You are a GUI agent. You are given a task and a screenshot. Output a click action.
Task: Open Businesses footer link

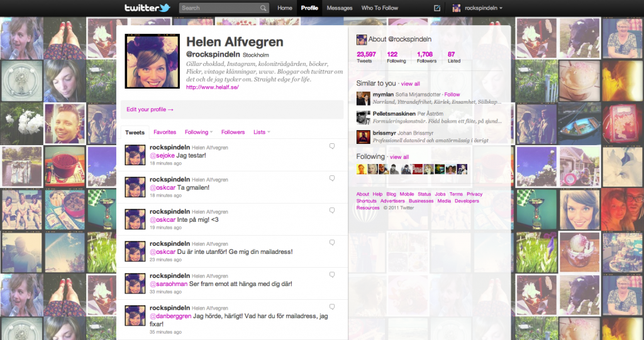(x=421, y=201)
